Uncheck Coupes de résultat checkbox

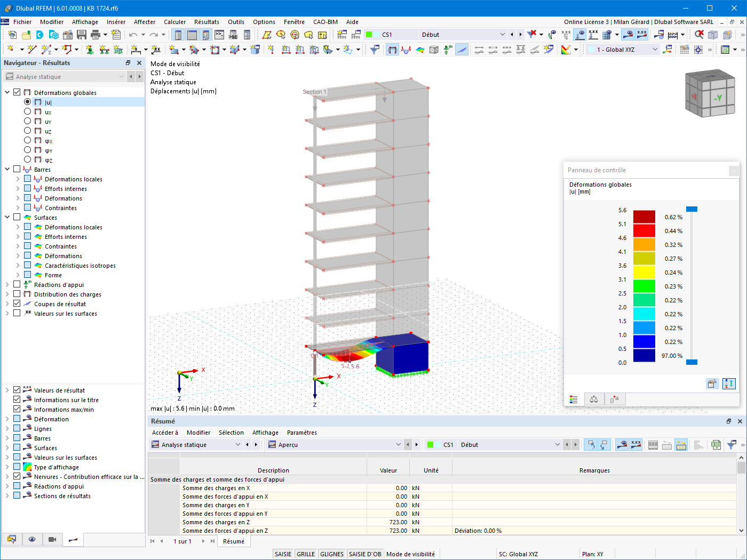point(17,303)
